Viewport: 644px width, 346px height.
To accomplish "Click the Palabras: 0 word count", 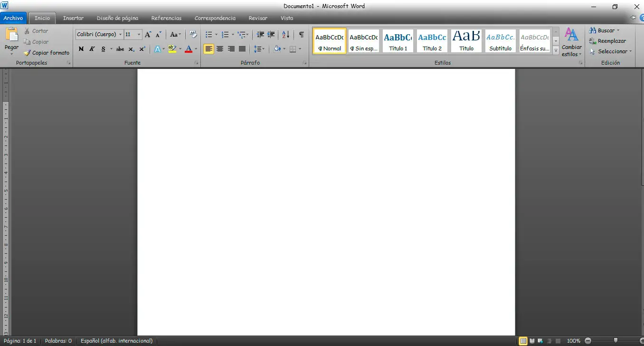I will (58, 341).
